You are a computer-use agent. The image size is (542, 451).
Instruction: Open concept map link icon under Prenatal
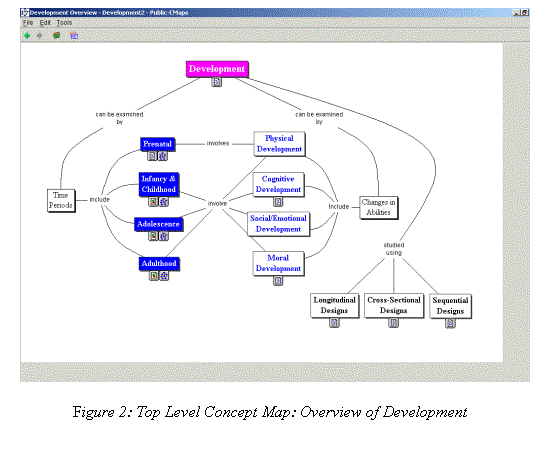point(163,156)
